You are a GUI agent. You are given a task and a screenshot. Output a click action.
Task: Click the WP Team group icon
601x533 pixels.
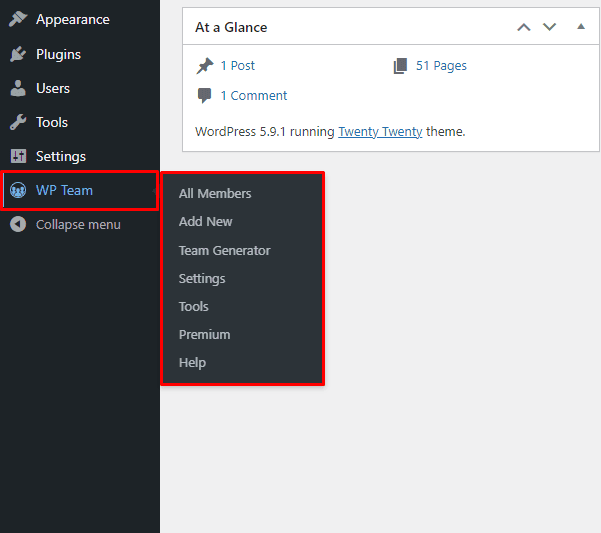click(x=17, y=190)
